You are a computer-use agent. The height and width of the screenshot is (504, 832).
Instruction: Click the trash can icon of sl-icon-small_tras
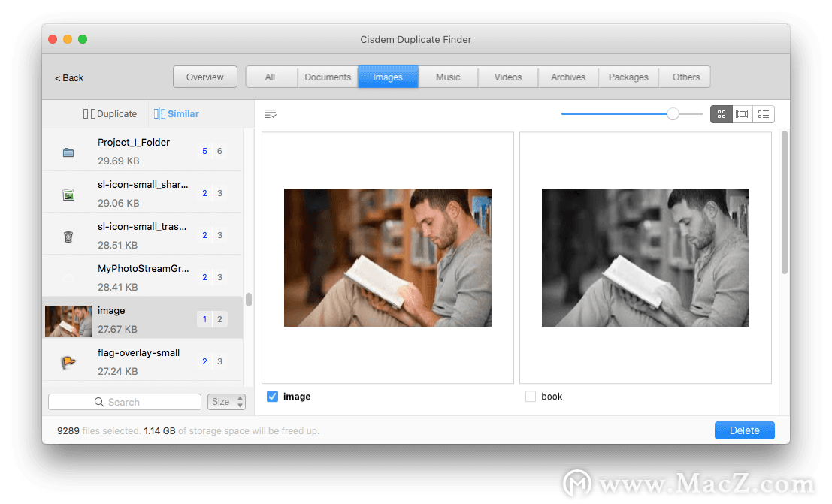pos(68,237)
